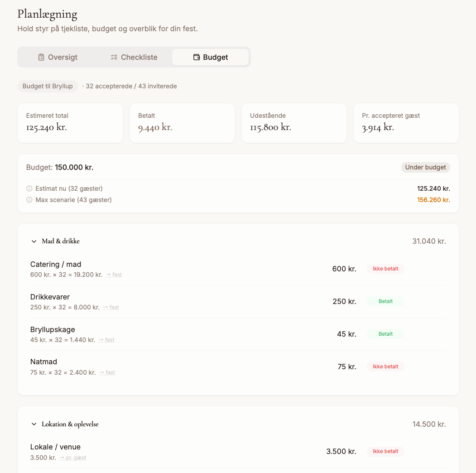476x473 pixels.
Task: Click the Under budget status badge
Action: tap(425, 167)
